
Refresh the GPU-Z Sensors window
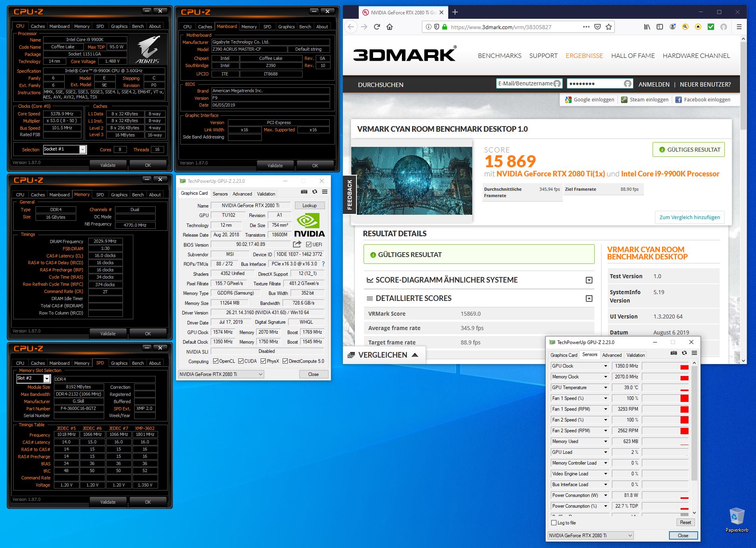click(x=684, y=353)
